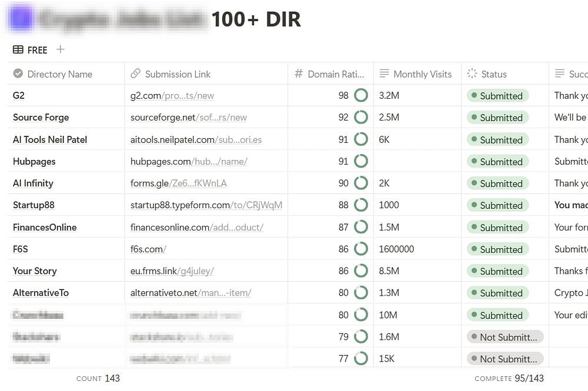Click the Directory Name column header
588x391 pixels.
66,74
